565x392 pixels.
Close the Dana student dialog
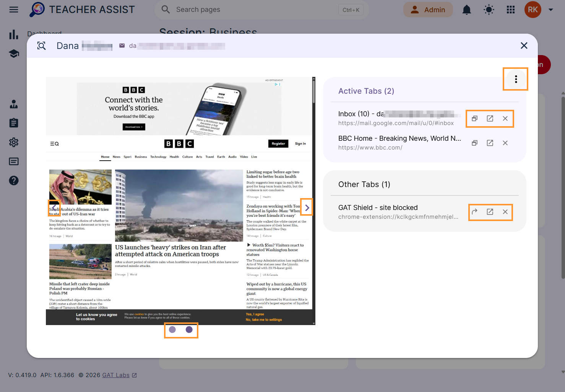coord(524,46)
